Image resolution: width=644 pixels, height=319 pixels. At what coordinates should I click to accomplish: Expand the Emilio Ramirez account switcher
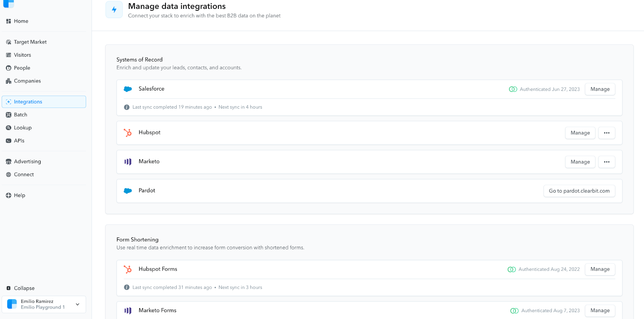pos(78,304)
